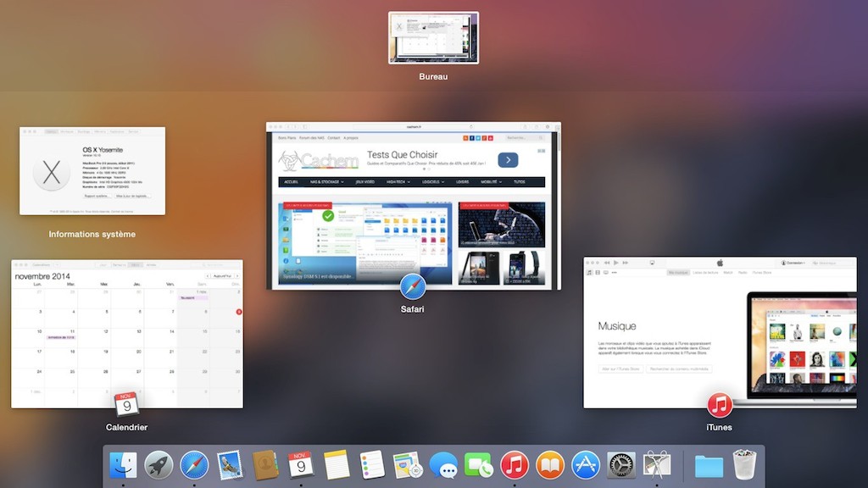
Task: Click Aller sur l'iTunes Store button
Action: click(x=620, y=369)
